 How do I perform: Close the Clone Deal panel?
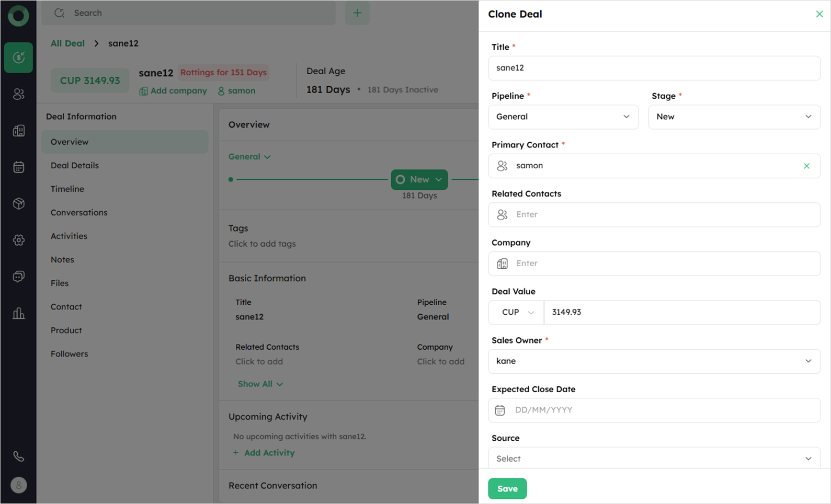point(819,14)
